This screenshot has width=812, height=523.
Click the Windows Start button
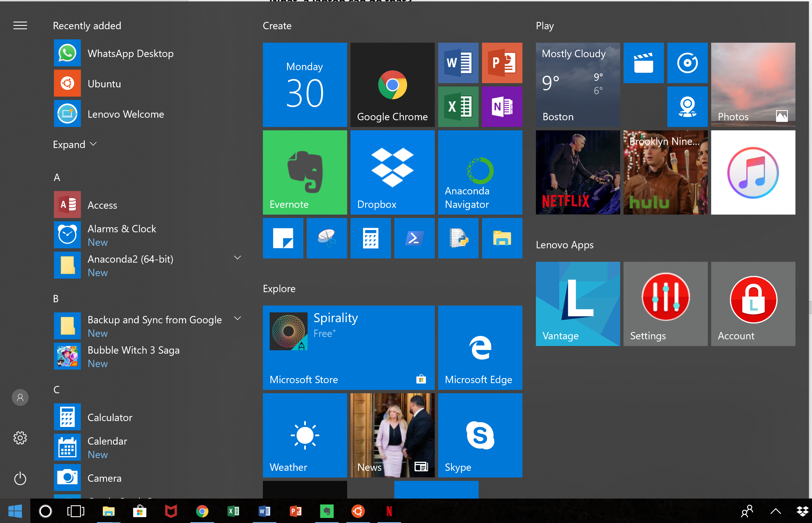pyautogui.click(x=15, y=511)
